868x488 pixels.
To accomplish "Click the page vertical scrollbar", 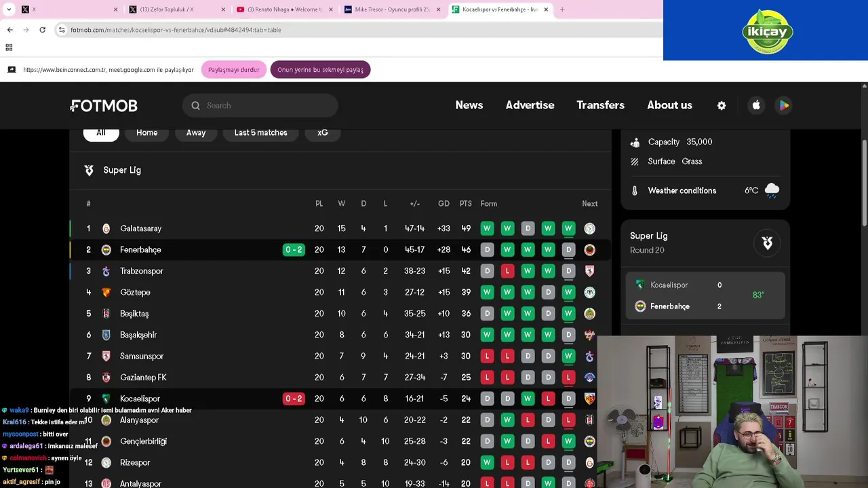I will tap(864, 183).
